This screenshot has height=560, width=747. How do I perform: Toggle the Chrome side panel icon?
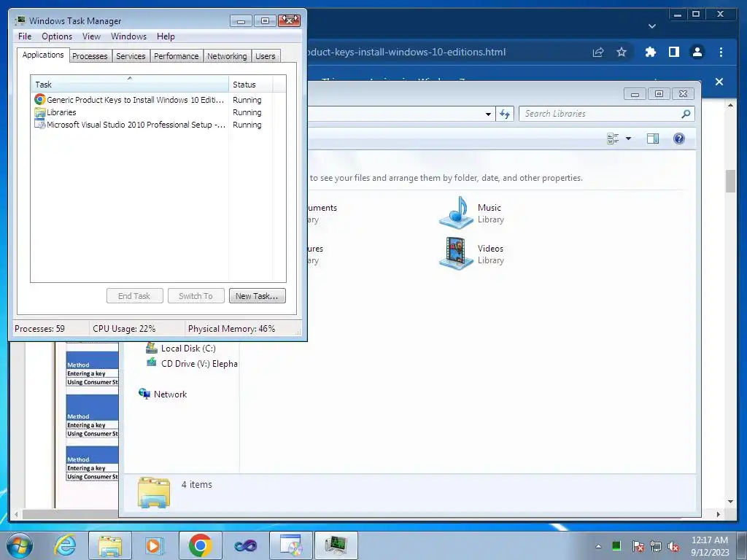click(x=673, y=52)
